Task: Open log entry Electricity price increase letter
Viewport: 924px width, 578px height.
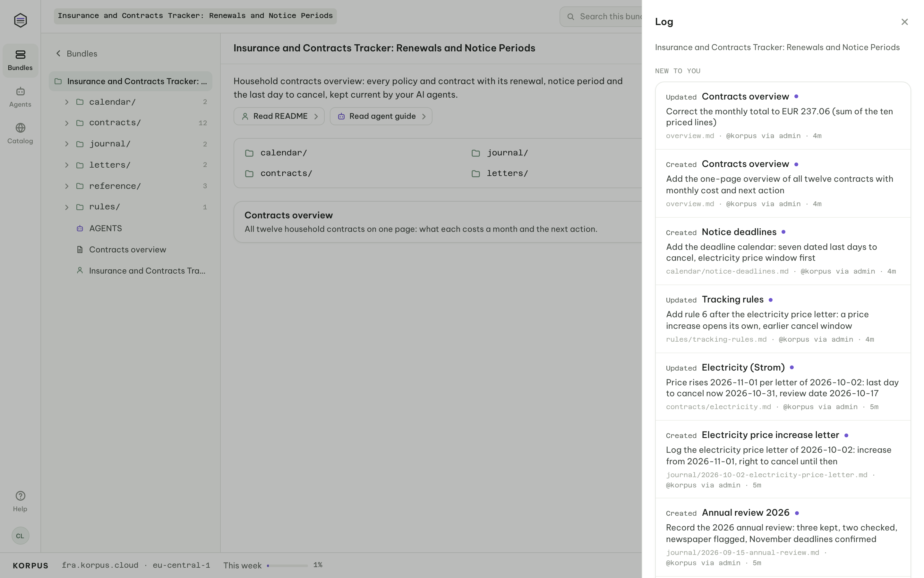Action: click(783, 459)
